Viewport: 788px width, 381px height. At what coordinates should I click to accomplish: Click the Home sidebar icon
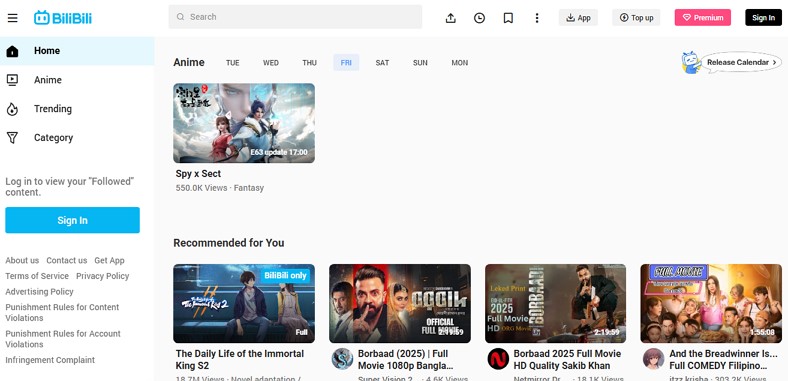[12, 51]
